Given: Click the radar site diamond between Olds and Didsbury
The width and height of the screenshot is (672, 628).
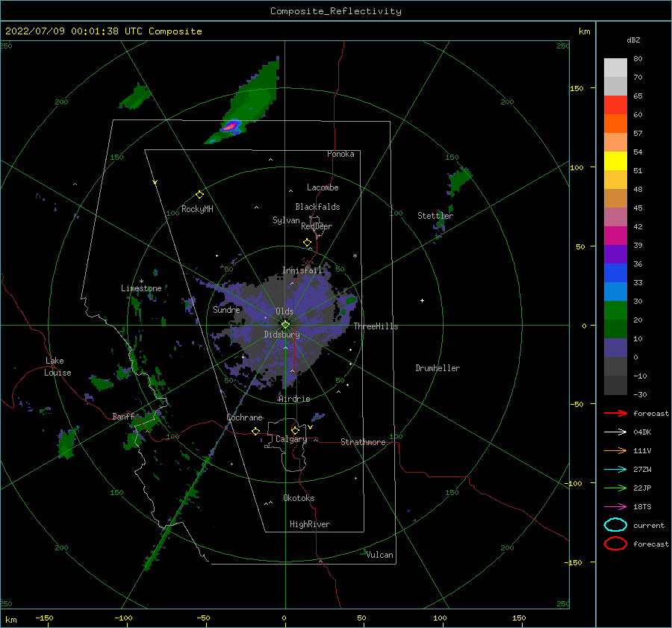Looking at the screenshot, I should [285, 325].
